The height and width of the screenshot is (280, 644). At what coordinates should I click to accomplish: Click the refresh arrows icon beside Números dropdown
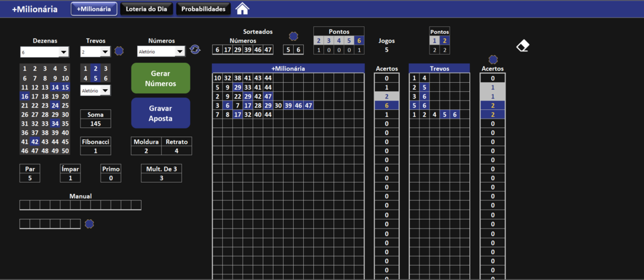click(x=195, y=50)
